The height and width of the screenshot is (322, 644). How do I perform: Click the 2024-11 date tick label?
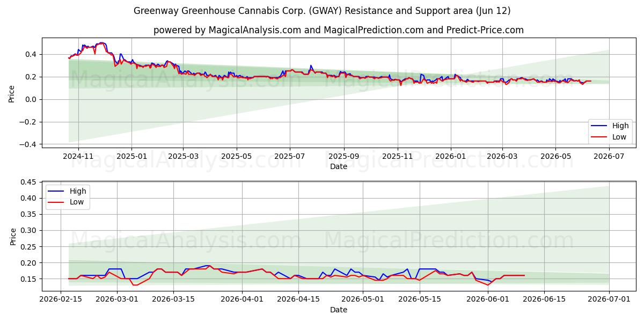click(78, 156)
